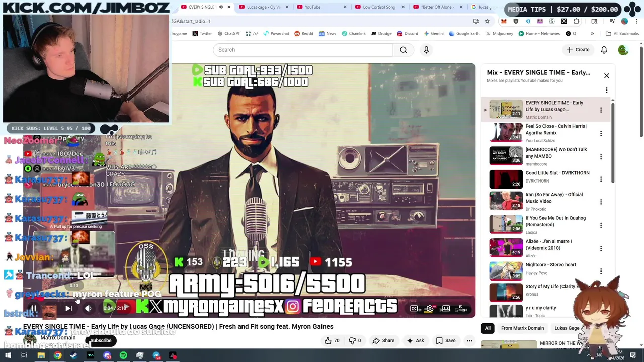The width and height of the screenshot is (644, 362).
Task: Open options for Quahog Remastered item
Action: [x=601, y=225]
